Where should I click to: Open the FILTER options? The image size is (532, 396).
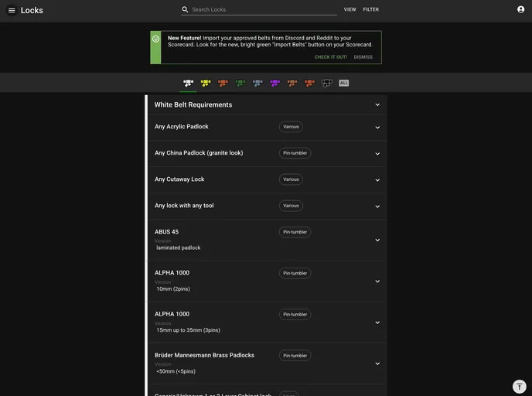tap(371, 9)
